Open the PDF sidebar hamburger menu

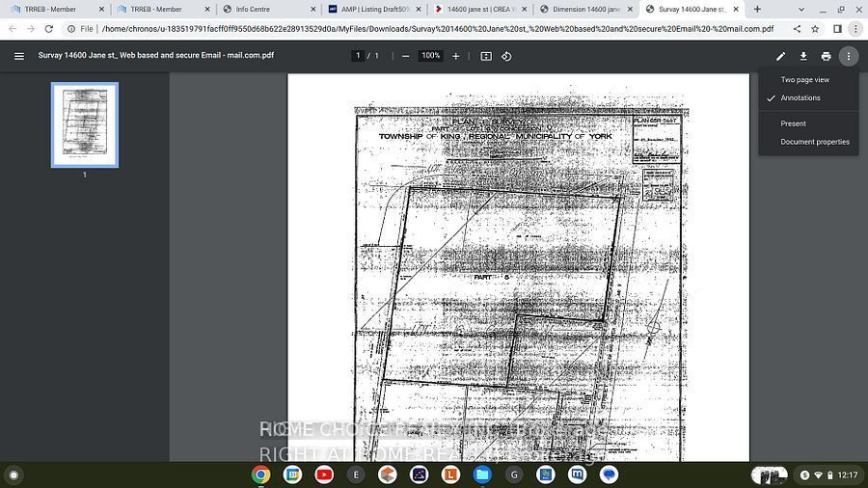click(18, 56)
